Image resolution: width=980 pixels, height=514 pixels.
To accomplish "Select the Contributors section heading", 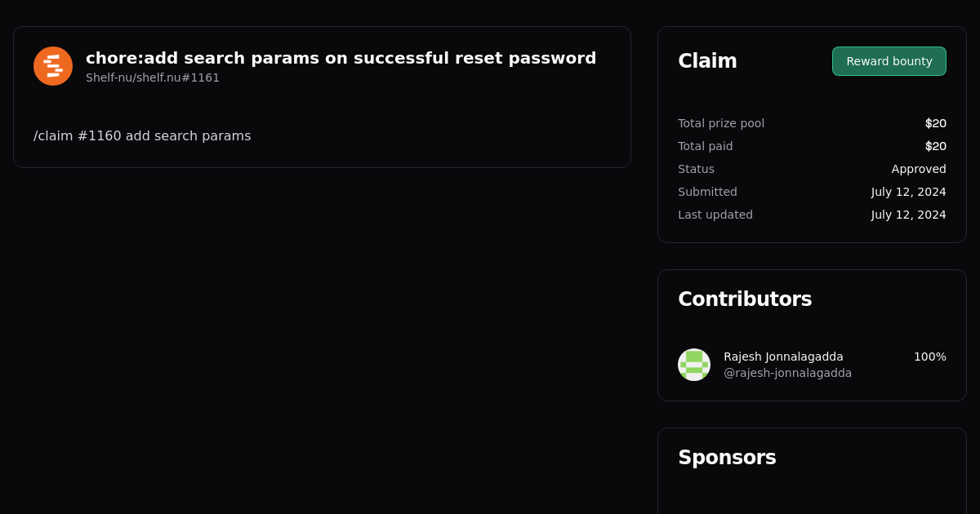I will pyautogui.click(x=745, y=299).
